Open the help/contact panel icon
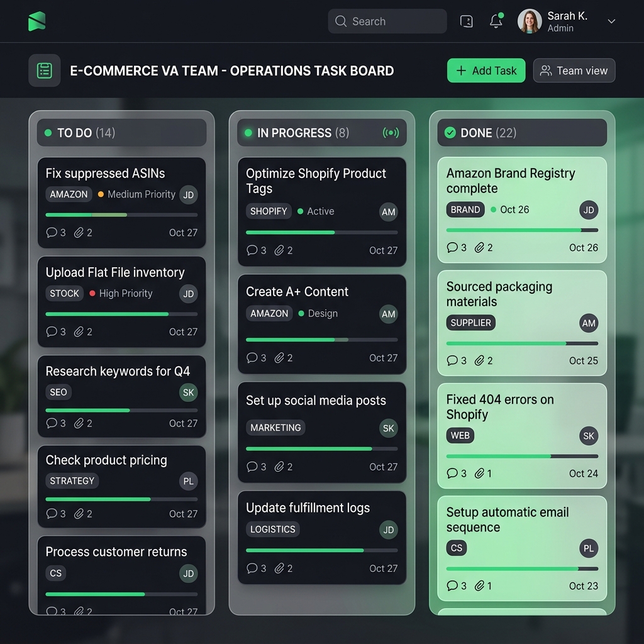644x644 pixels. [x=467, y=21]
